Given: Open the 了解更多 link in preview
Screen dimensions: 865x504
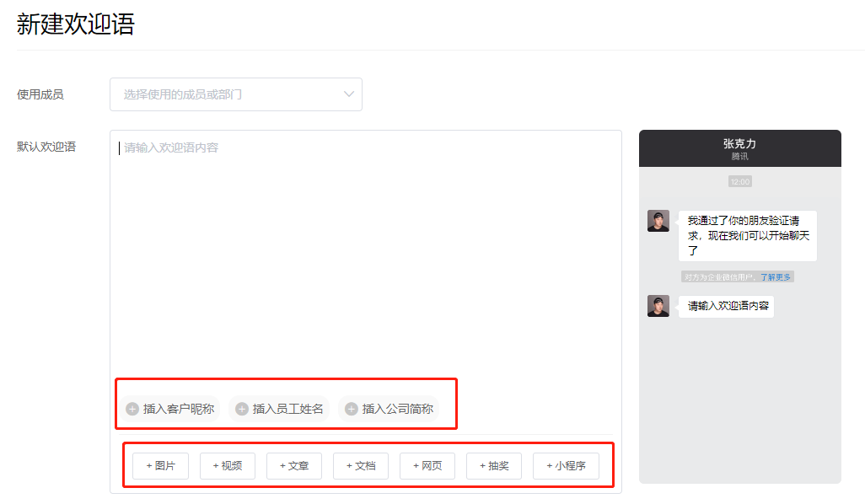Looking at the screenshot, I should click(x=776, y=276).
